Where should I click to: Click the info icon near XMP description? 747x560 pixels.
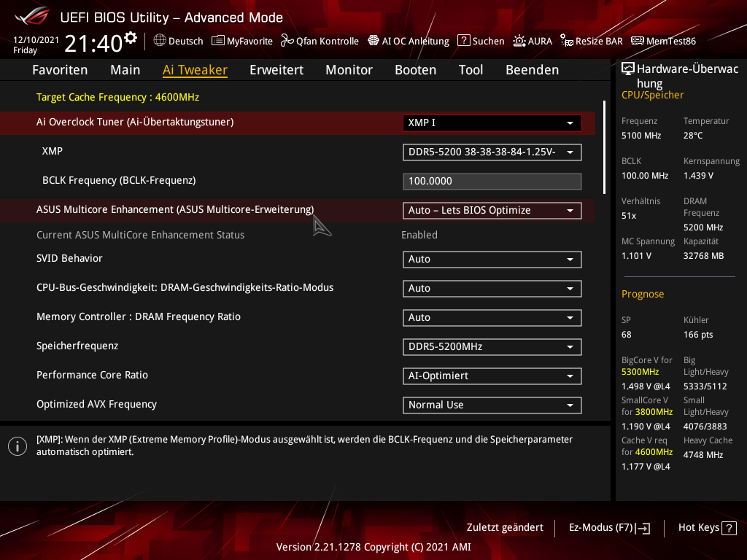coord(17,446)
